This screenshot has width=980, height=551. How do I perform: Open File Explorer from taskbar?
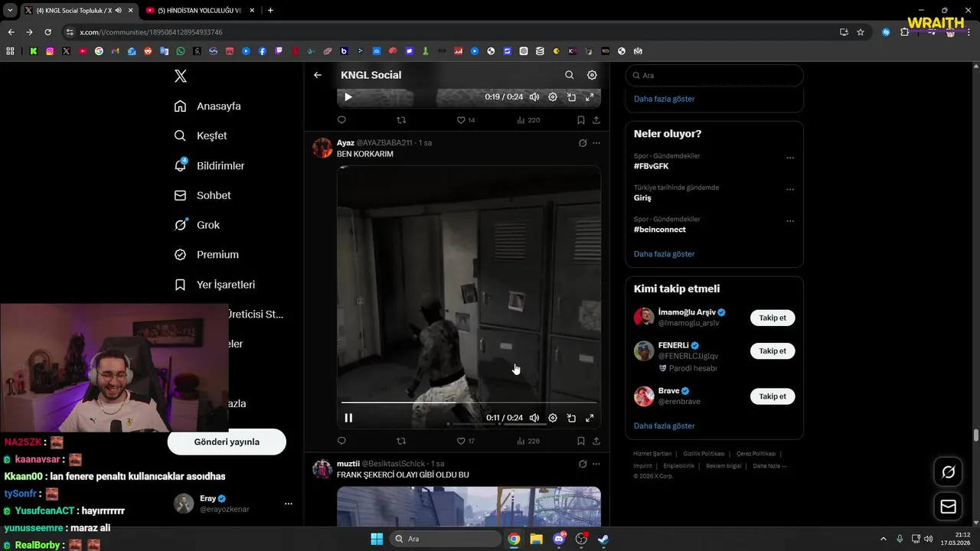536,539
